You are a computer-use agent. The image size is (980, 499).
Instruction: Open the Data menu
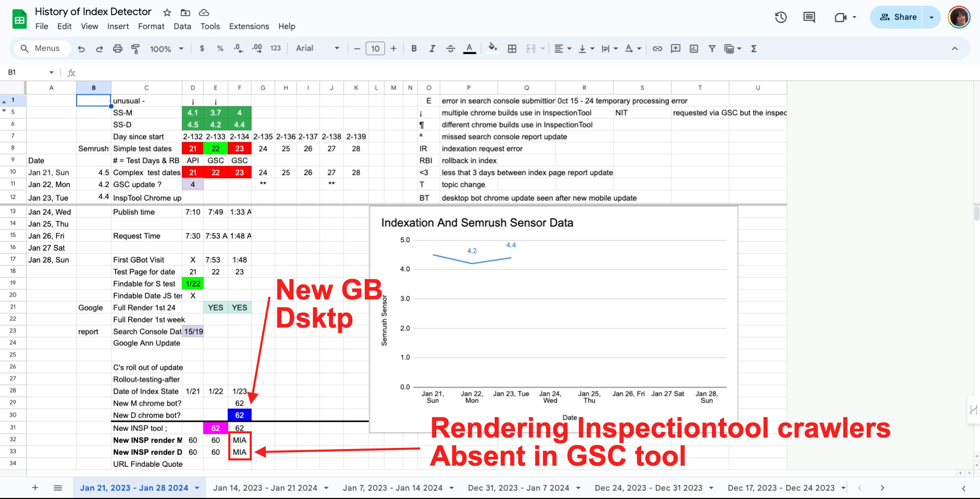click(x=182, y=27)
